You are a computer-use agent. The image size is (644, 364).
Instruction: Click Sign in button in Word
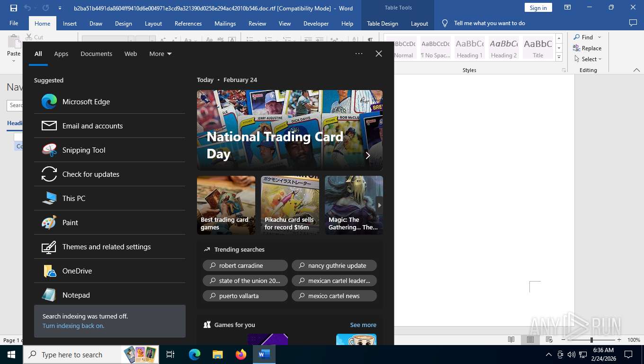point(538,8)
